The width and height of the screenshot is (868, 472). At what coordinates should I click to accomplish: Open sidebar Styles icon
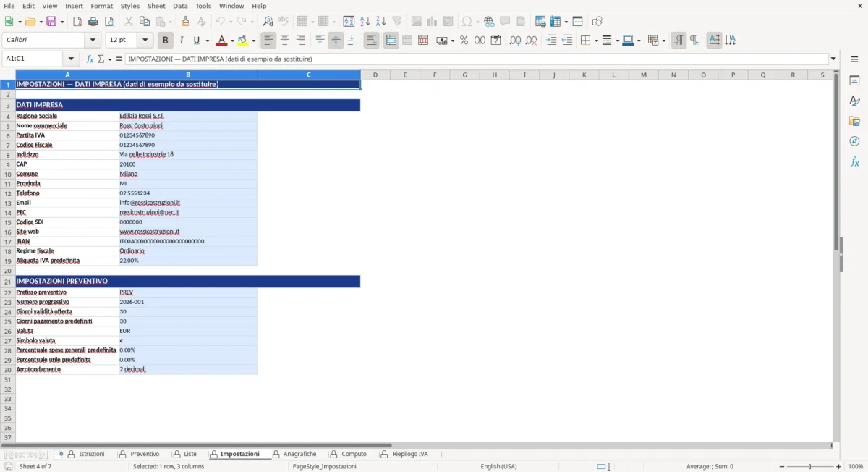tap(854, 101)
